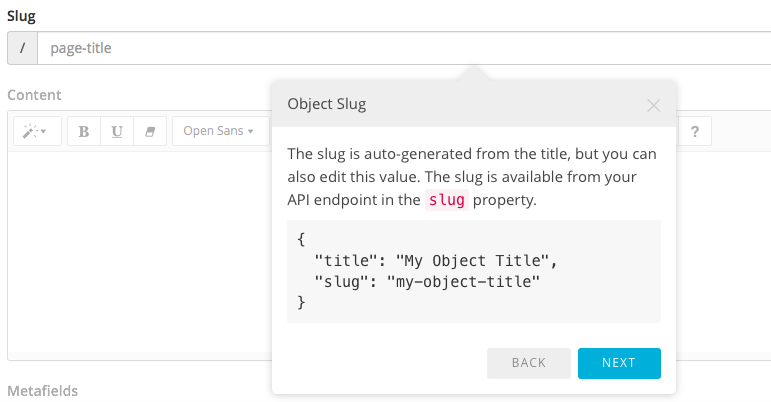Viewport: 771px width, 402px height.
Task: Click the JSON code example block
Action: (473, 271)
